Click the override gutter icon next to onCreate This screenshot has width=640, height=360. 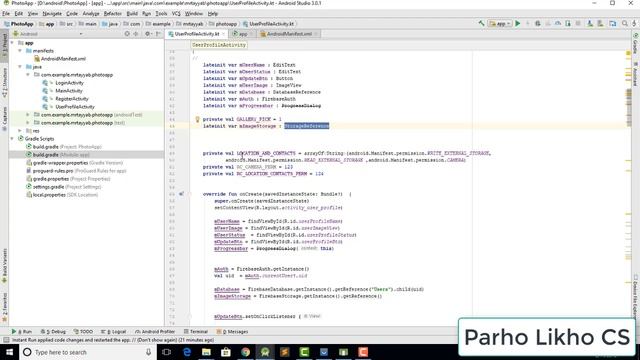181,194
